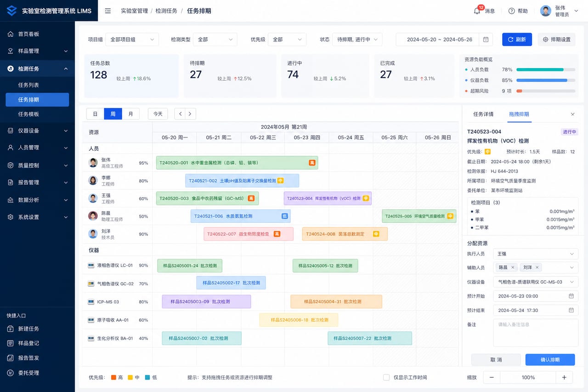Click 超期风险 progress bar
The width and height of the screenshot is (588, 392).
pyautogui.click(x=546, y=91)
